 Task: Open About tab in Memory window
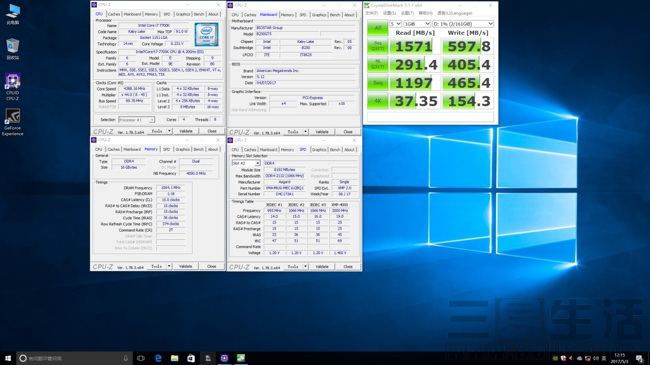coord(213,149)
